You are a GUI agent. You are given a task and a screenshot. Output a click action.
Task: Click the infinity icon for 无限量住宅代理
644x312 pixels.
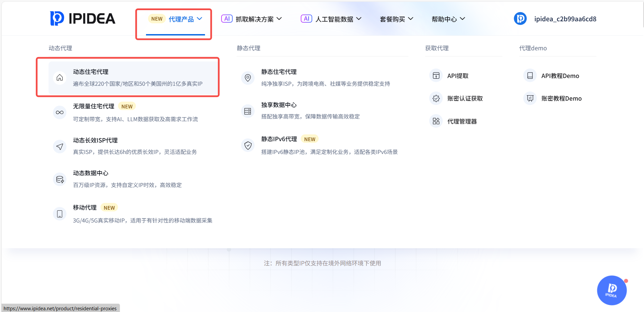pyautogui.click(x=60, y=112)
